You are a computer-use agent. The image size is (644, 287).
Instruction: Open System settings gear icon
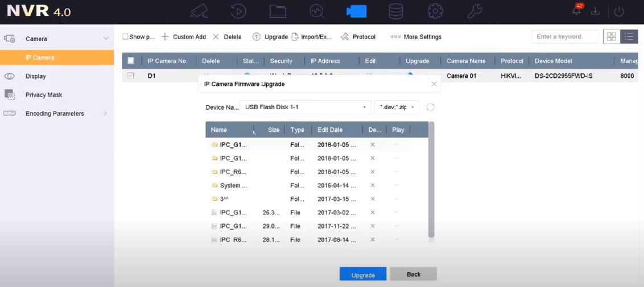435,11
